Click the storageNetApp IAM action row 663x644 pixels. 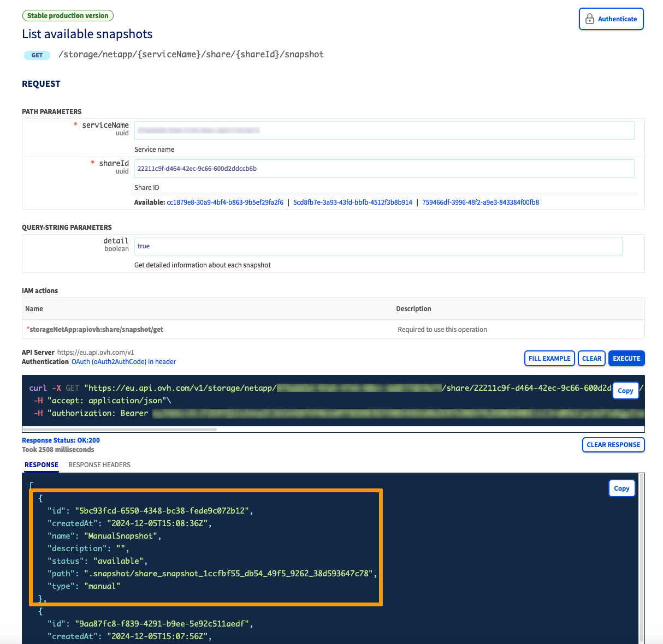[x=96, y=330]
